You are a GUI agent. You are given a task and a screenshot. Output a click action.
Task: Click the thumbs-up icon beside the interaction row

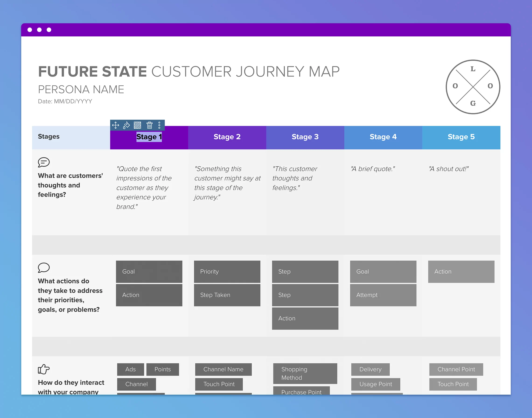(44, 369)
